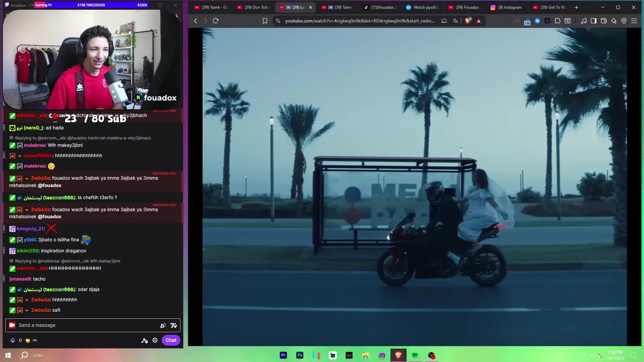644x362 pixels.
Task: Open the red camera icon in chat box
Action: pyautogui.click(x=12, y=325)
